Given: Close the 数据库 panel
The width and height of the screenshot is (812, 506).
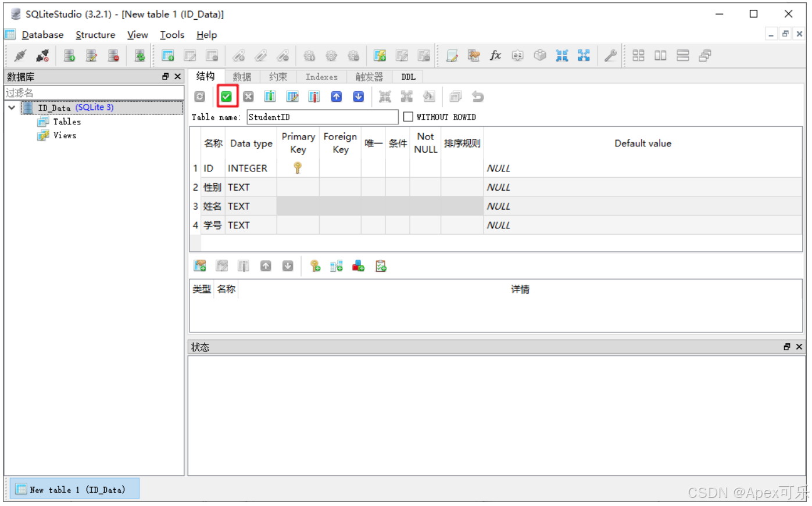Looking at the screenshot, I should coord(178,77).
